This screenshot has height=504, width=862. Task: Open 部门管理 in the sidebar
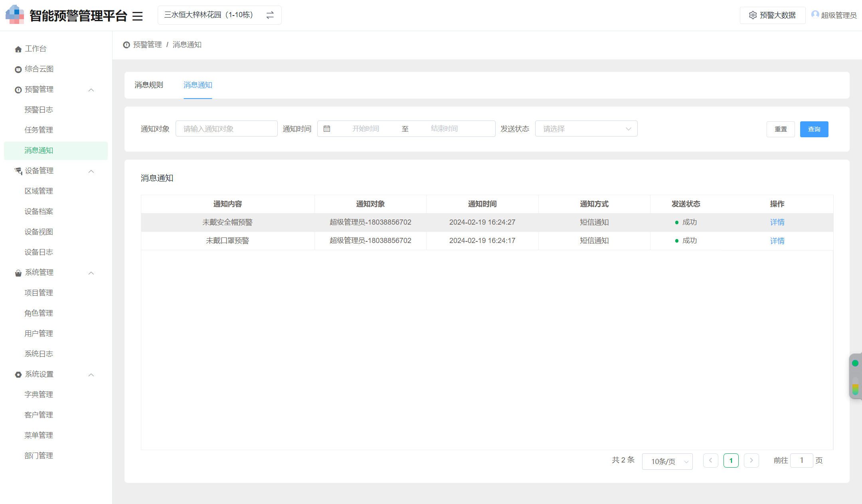[39, 456]
